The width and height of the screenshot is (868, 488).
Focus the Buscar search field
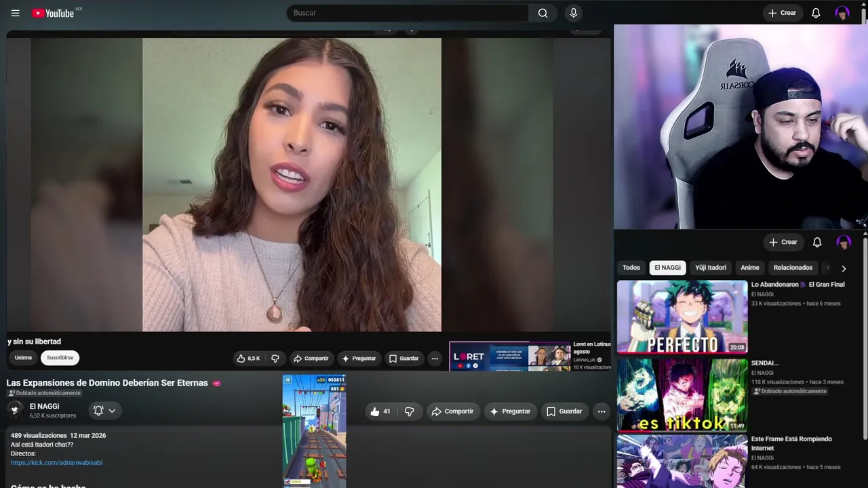coord(408,13)
